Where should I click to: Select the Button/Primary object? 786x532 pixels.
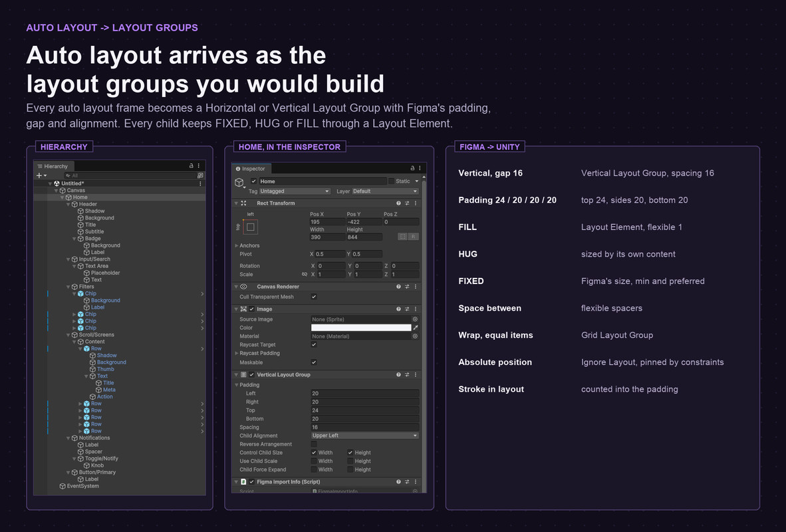tap(96, 472)
